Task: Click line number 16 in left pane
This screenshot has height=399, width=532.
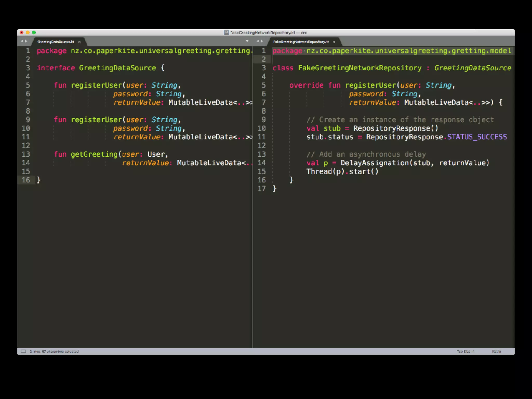Action: point(26,180)
